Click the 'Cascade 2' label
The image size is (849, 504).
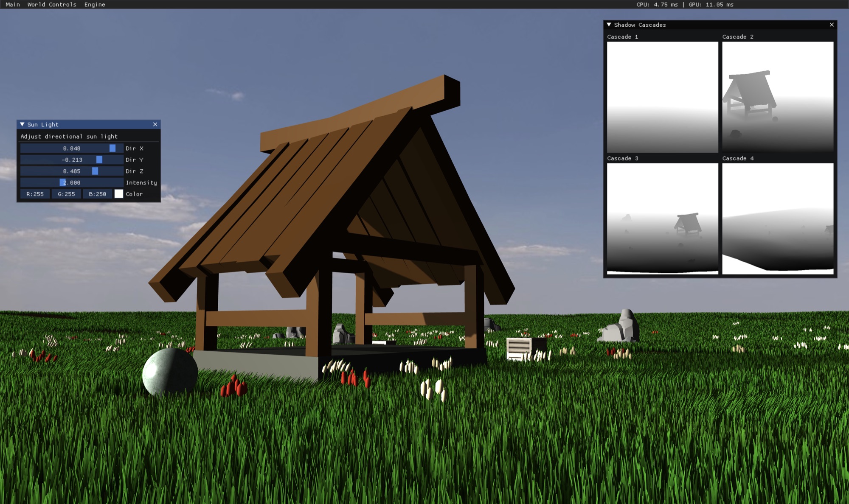[738, 36]
